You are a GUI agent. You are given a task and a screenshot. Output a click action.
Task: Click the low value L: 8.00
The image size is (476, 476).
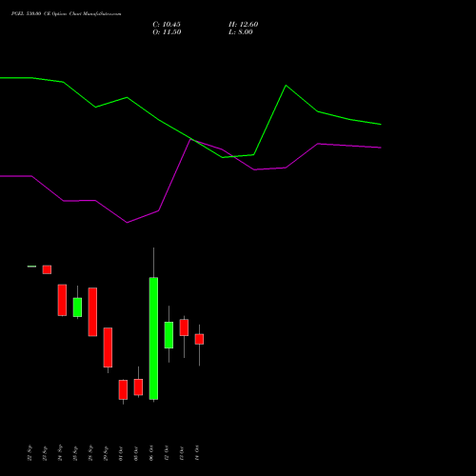(x=241, y=32)
